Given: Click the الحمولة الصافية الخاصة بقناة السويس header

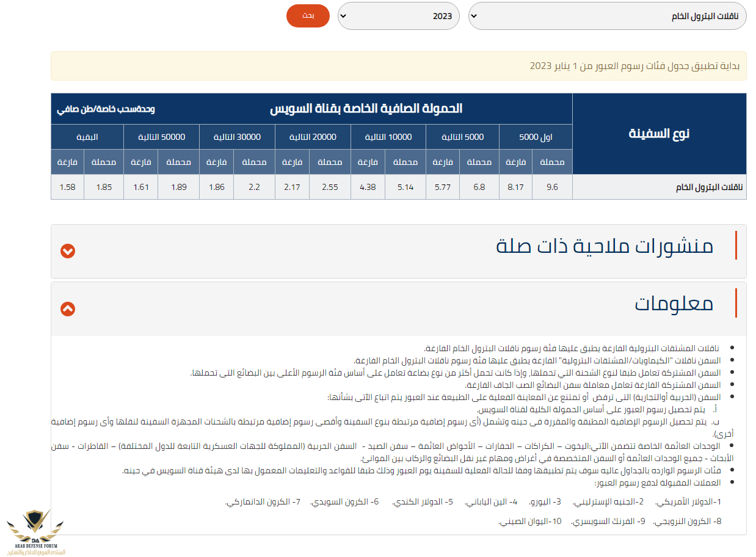Looking at the screenshot, I should [366, 109].
